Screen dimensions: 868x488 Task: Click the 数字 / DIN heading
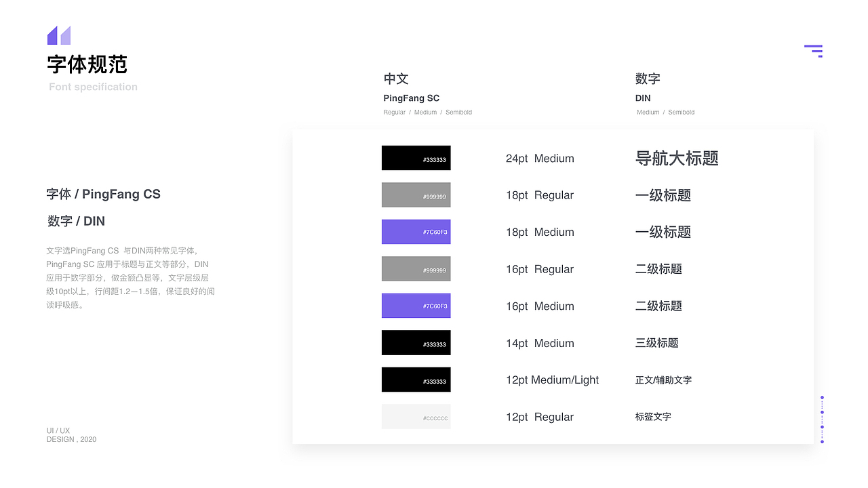[x=76, y=221]
